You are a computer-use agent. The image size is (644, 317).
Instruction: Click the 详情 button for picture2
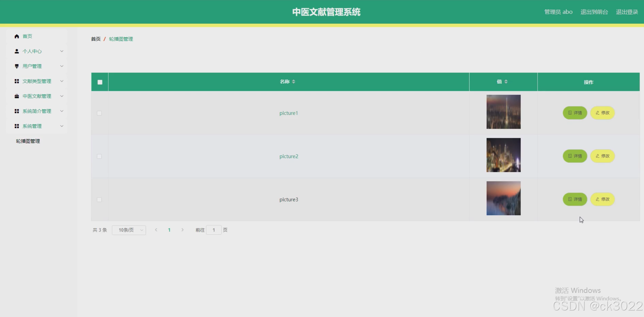click(x=575, y=156)
